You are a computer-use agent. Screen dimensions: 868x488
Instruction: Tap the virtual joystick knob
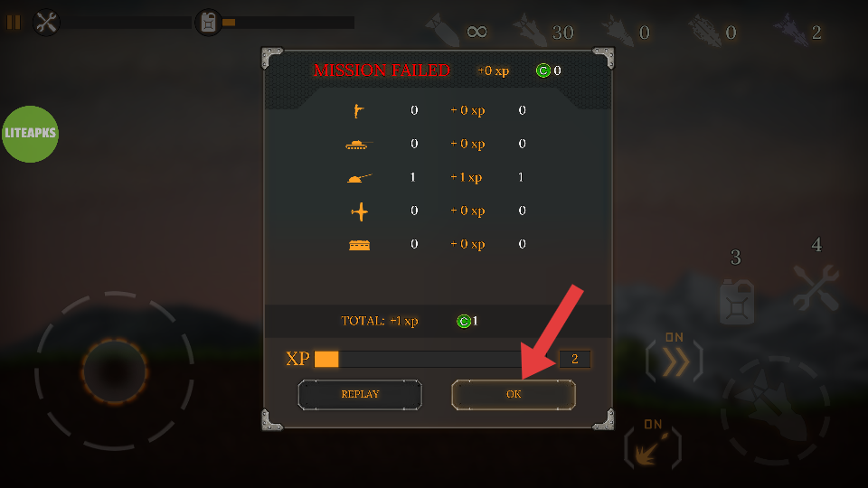(x=115, y=371)
